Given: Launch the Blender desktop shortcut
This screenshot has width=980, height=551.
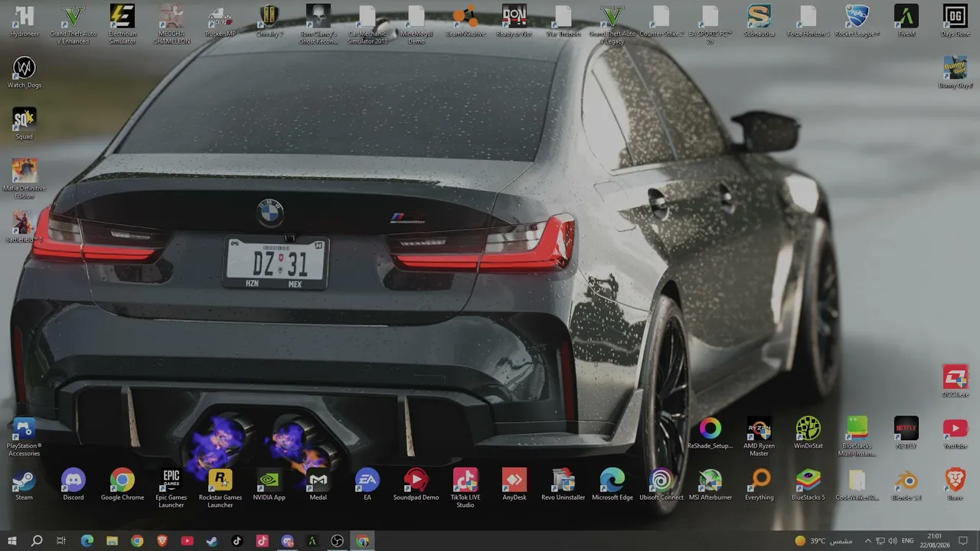Looking at the screenshot, I should [906, 485].
